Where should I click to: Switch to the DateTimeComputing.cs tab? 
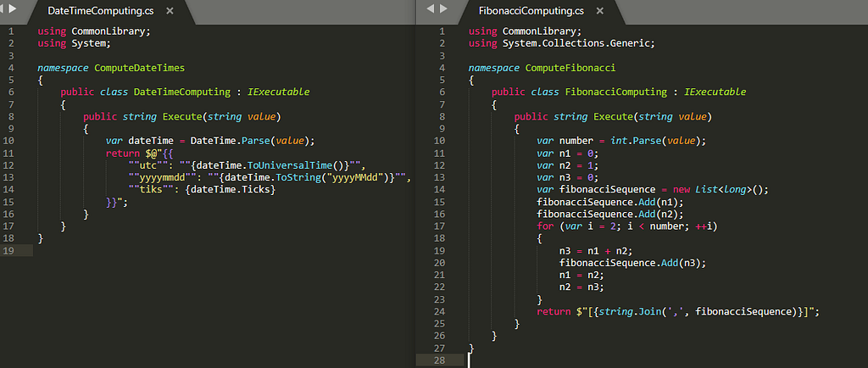(103, 11)
